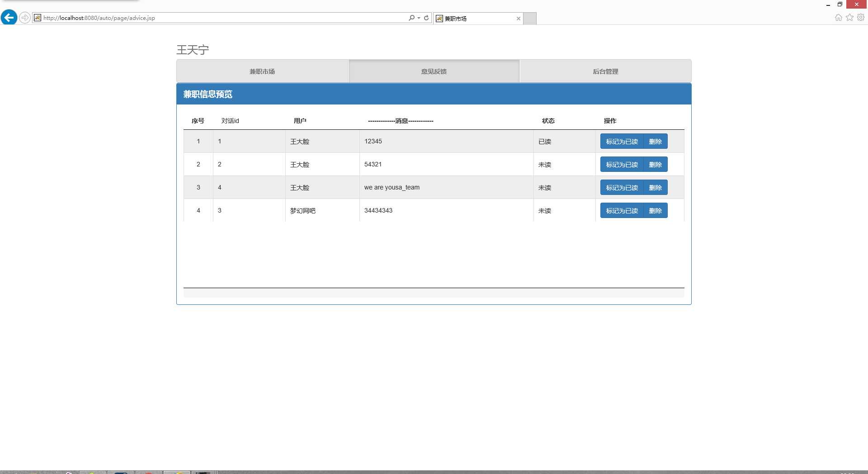The height and width of the screenshot is (474, 868).
Task: Click dialog id 3 in the 梦幻网吧 row
Action: tap(220, 210)
